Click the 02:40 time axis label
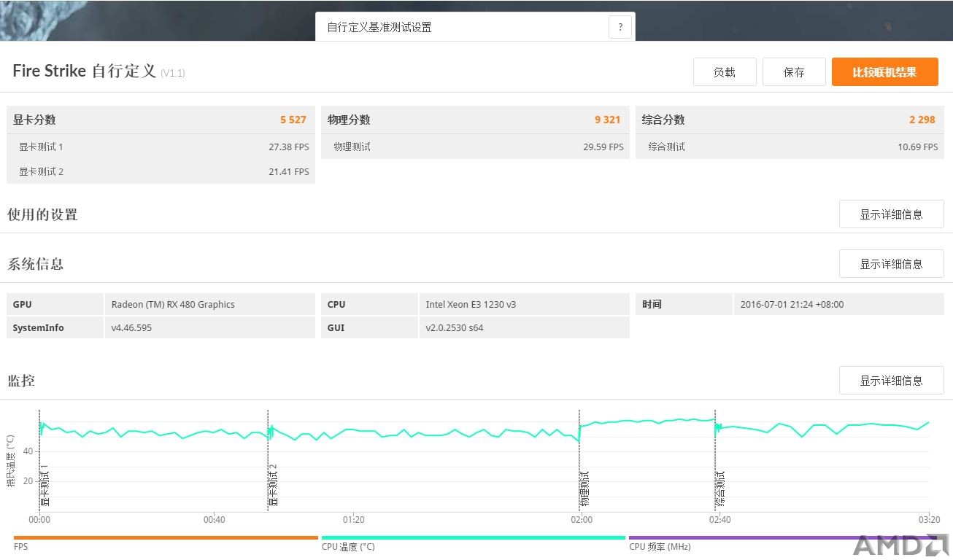 point(720,520)
